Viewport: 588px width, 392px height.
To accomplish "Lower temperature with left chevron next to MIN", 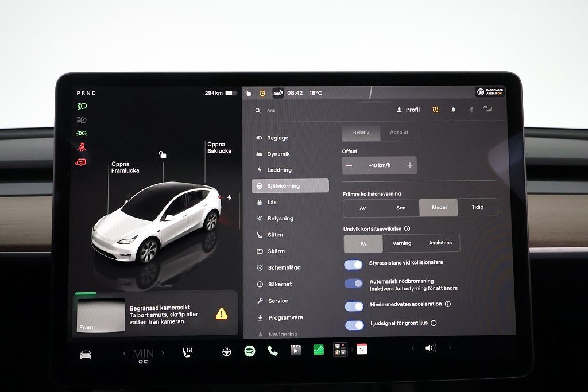I will click(125, 353).
